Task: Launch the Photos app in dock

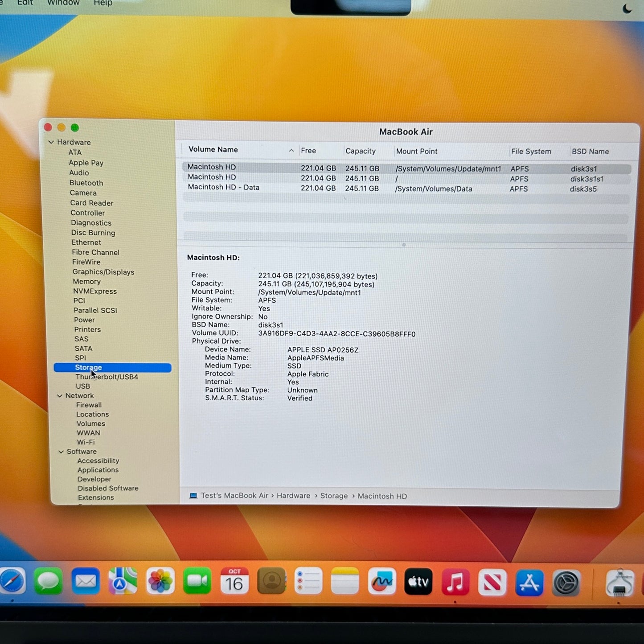Action: click(x=160, y=582)
